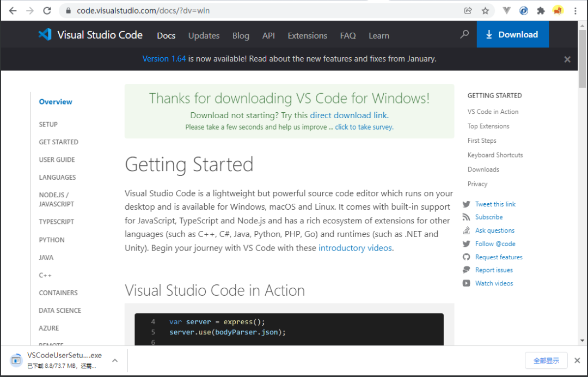The image size is (588, 377).
Task: Dismiss the Version 1.64 banner
Action: click(567, 59)
